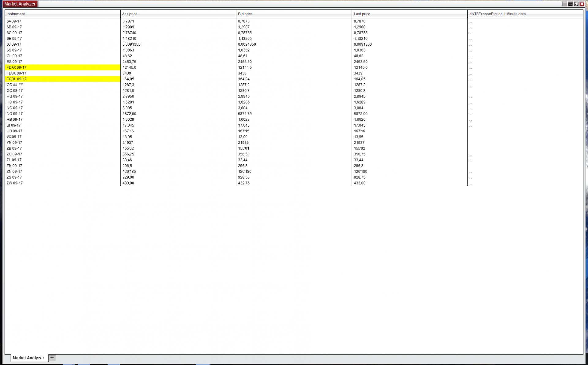Select the yellow FGBL 09-17 instrument
Image resolution: width=588 pixels, height=365 pixels.
click(x=17, y=79)
